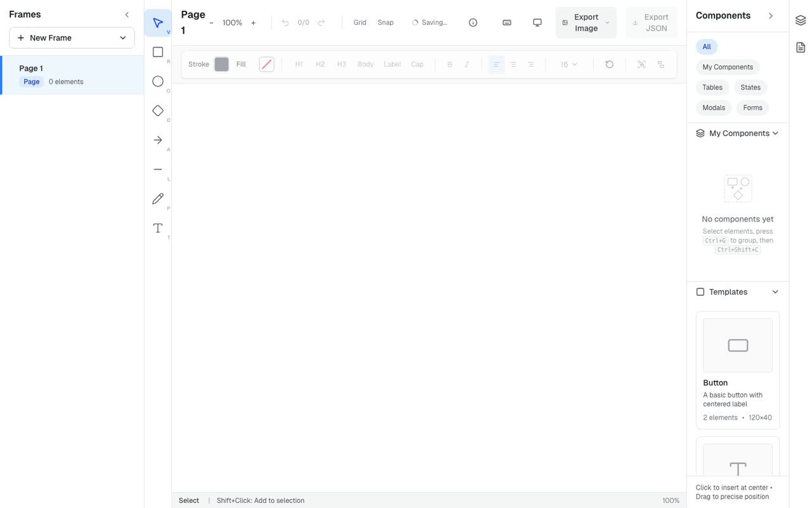This screenshot has width=812, height=508.
Task: Click the group selection icon
Action: 642,64
